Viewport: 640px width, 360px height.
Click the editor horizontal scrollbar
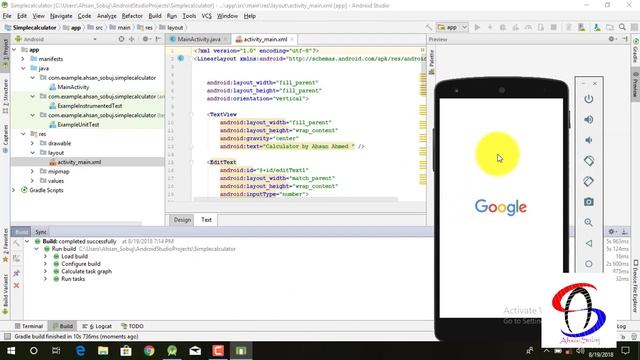[x=296, y=200]
